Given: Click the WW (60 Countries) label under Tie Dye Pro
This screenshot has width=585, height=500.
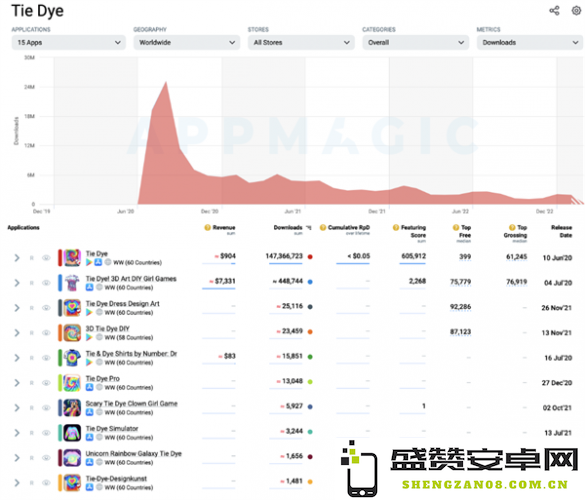Looking at the screenshot, I should point(129,388).
